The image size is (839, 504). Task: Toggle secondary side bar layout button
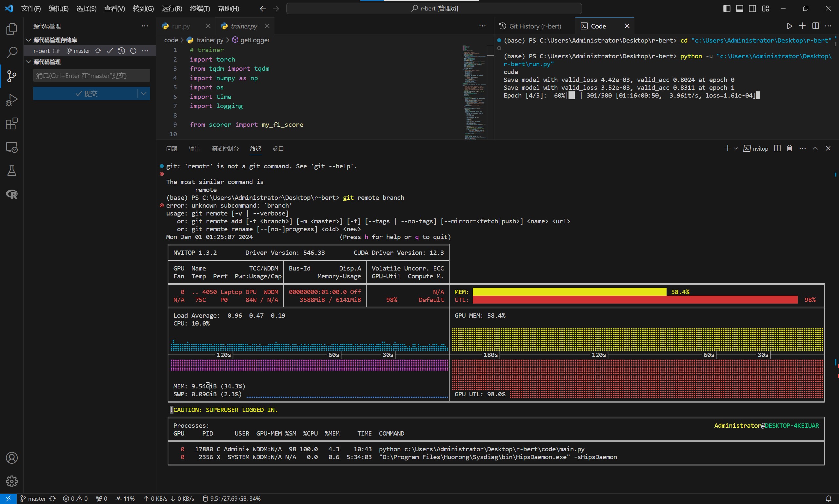pos(752,9)
